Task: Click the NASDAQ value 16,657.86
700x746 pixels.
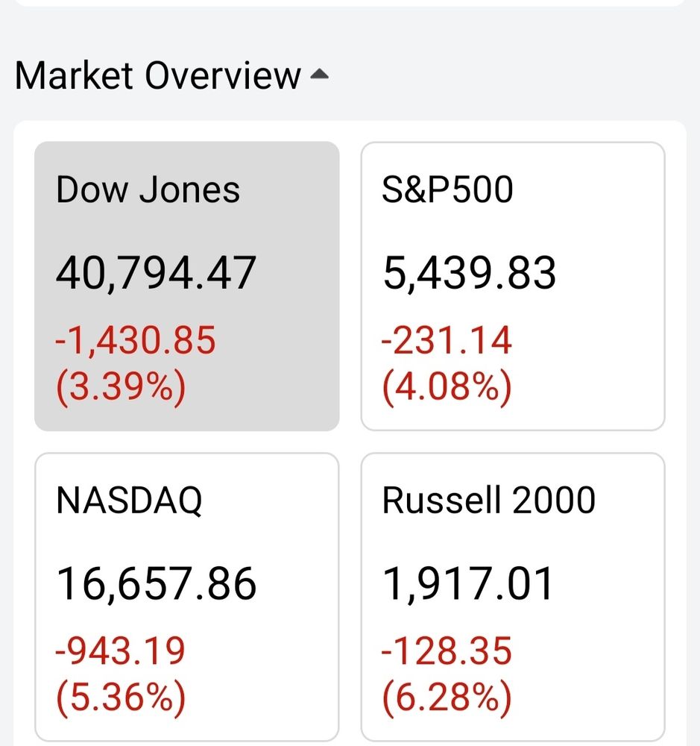Action: tap(157, 584)
